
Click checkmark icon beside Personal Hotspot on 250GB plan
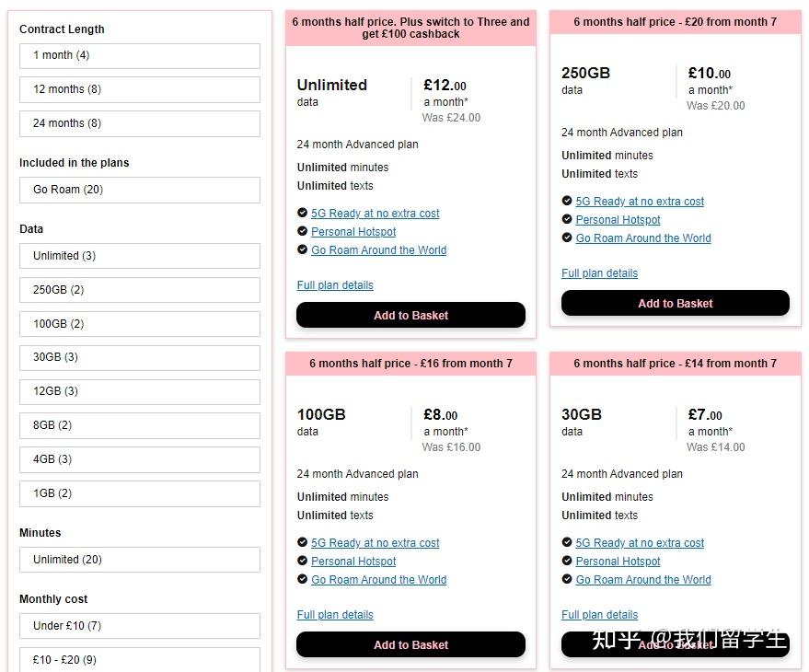567,220
